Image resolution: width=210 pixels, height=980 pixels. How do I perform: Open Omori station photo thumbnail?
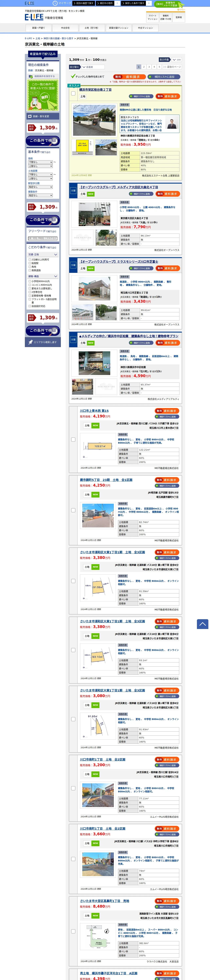click(95, 214)
